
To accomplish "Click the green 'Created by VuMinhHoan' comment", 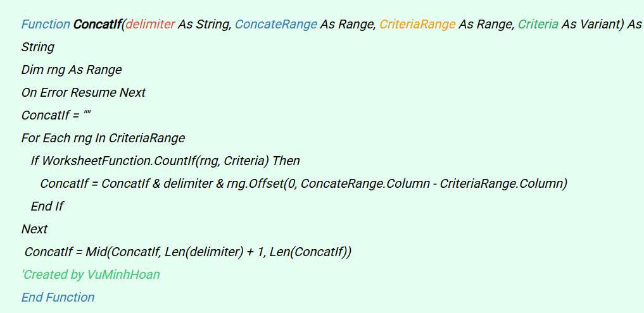I will (91, 274).
